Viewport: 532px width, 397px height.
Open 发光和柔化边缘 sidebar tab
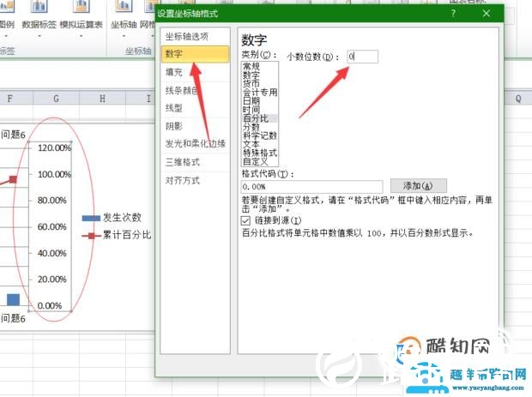pos(195,144)
